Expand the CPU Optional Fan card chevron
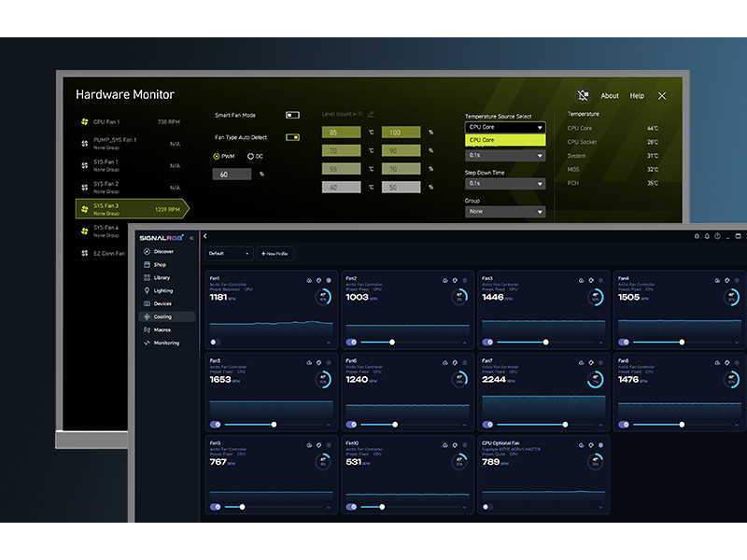This screenshot has height=560, width=747. tap(600, 507)
